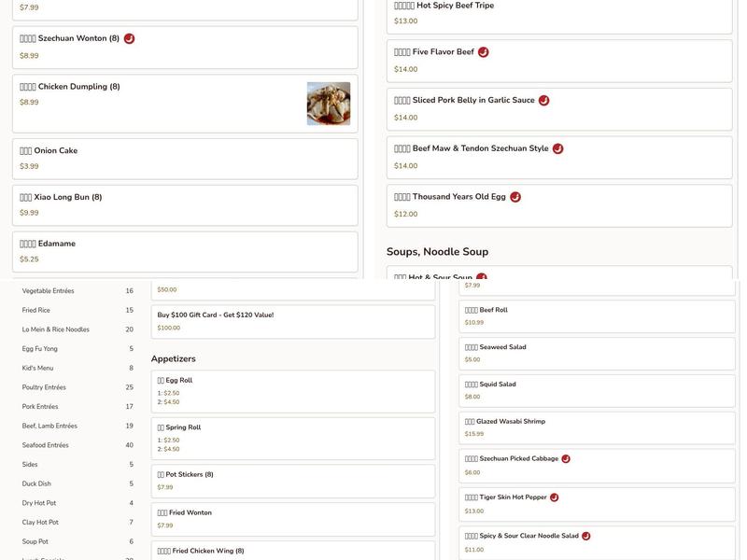Click spicy icon on Tiger Skin Hot Pepper
This screenshot has width=747, height=560.
(x=554, y=497)
